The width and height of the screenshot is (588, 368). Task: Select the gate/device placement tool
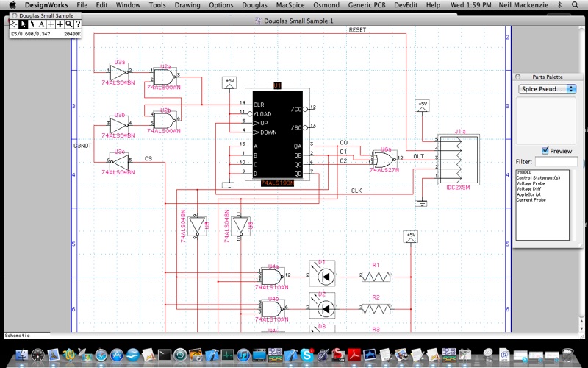14,24
